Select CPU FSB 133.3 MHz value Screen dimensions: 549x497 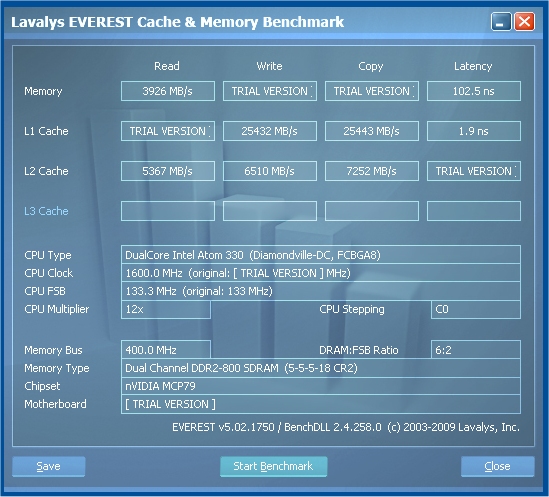(321, 291)
